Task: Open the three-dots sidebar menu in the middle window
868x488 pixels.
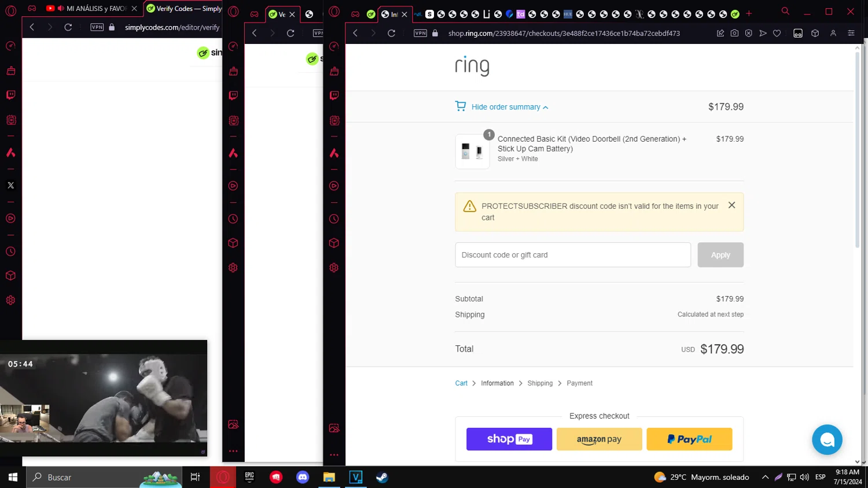Action: coord(233,450)
